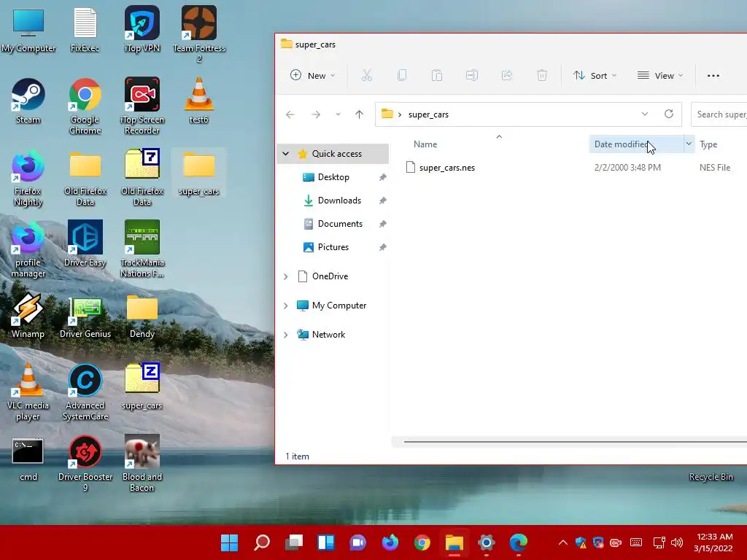Sort by the Type column header
Screen dimensions: 747x560
[708, 144]
